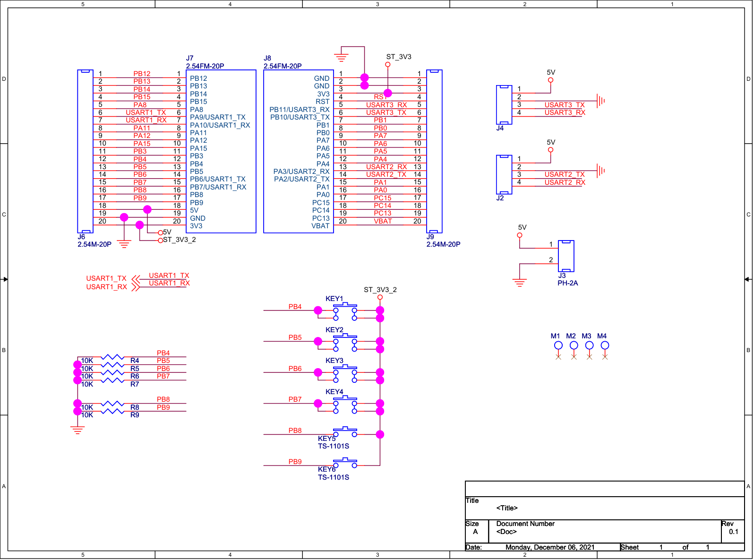Select the <Title> field in title block
Screen dimensions: 754x560
pyautogui.click(x=507, y=508)
